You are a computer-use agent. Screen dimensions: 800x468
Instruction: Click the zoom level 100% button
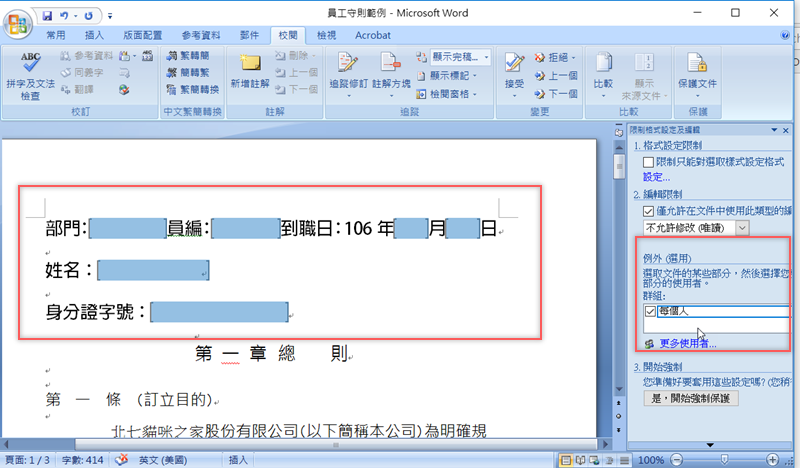[x=651, y=460]
